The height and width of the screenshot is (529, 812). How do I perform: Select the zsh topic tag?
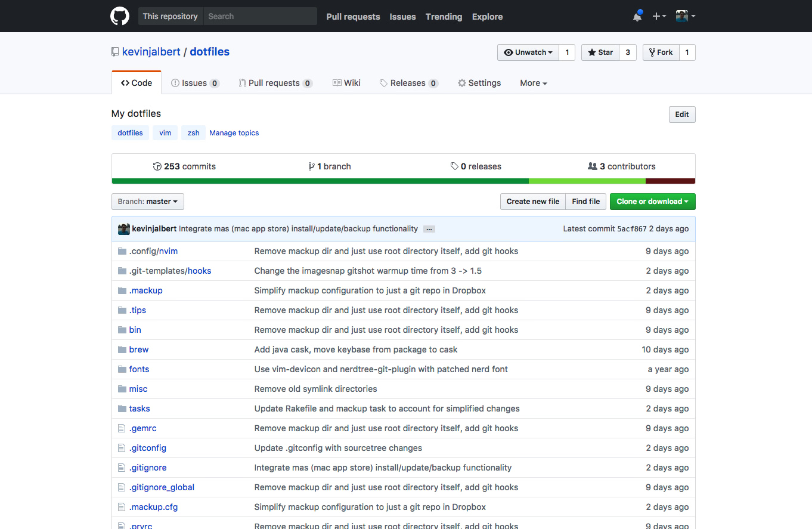tap(194, 133)
